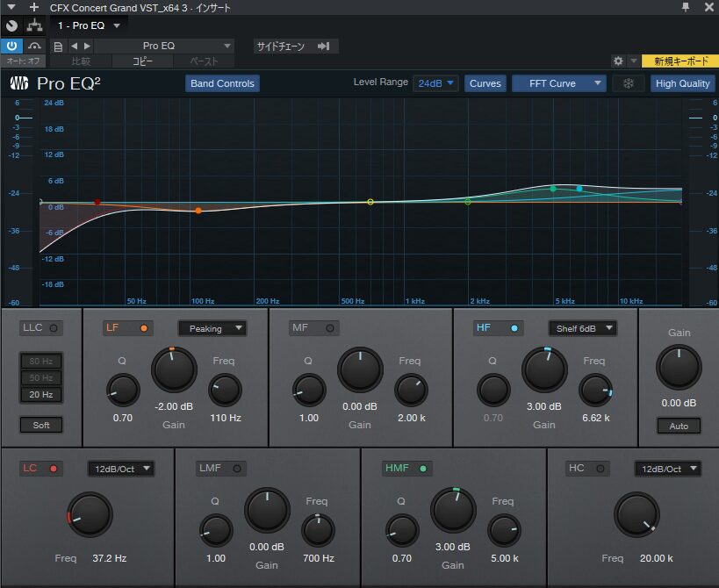The height and width of the screenshot is (588, 719).
Task: Click the knob icon beside the routing icon
Action: [12, 25]
